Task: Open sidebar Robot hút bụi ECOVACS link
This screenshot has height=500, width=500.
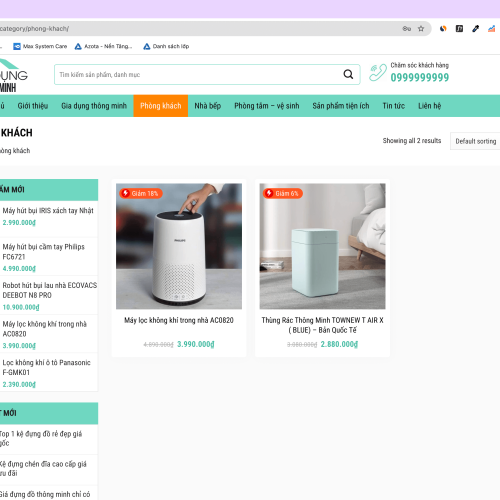Action: 50,290
